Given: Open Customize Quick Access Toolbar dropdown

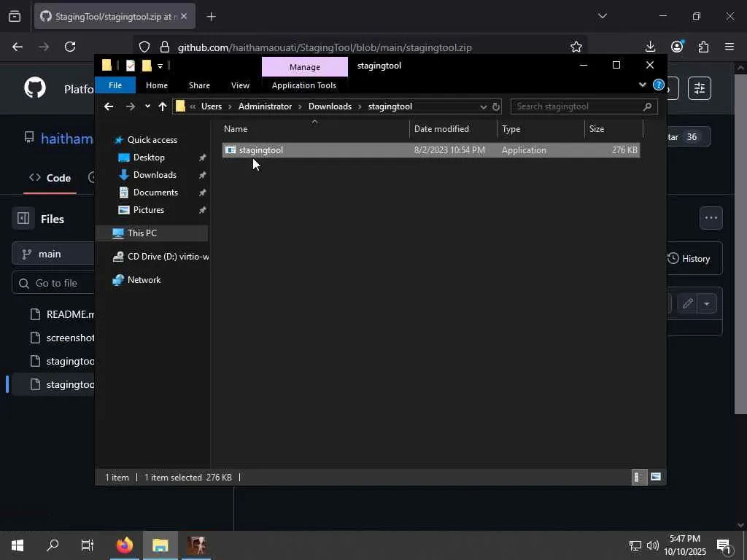Looking at the screenshot, I should [x=160, y=66].
